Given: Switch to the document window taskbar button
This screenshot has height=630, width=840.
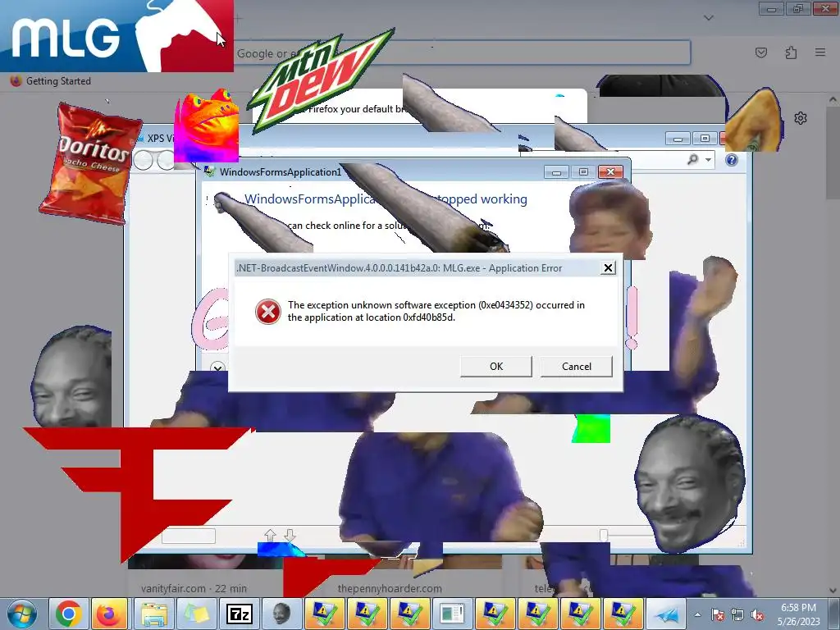Looking at the screenshot, I should coord(452,614).
